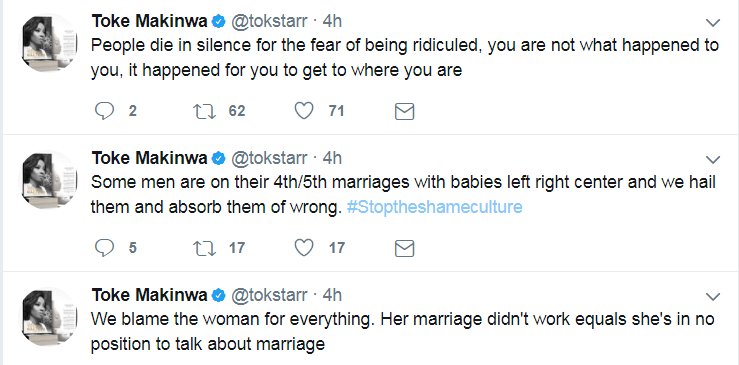Send 'People die in silence' tweet via direct message
The width and height of the screenshot is (739, 365).
404,111
